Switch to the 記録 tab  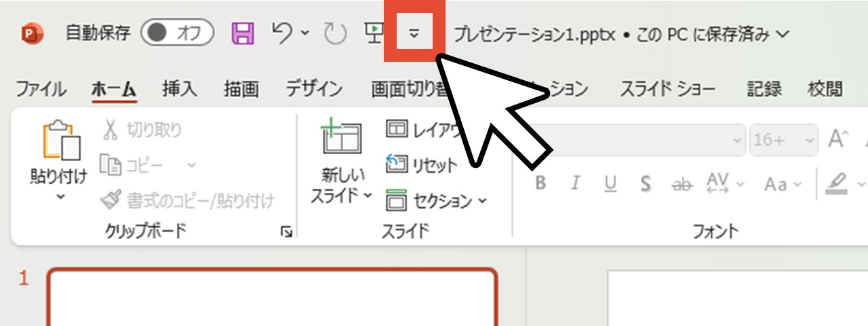pos(764,88)
